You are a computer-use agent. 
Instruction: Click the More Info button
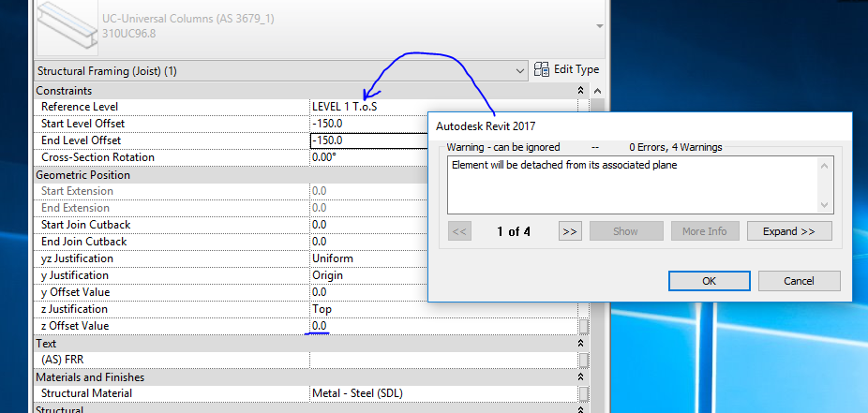tap(704, 231)
